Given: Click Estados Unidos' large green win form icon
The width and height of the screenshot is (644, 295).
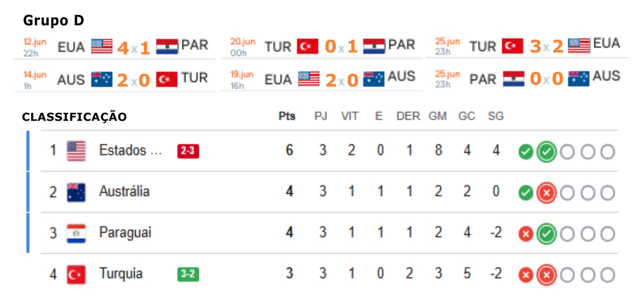Looking at the screenshot, I should tap(546, 152).
